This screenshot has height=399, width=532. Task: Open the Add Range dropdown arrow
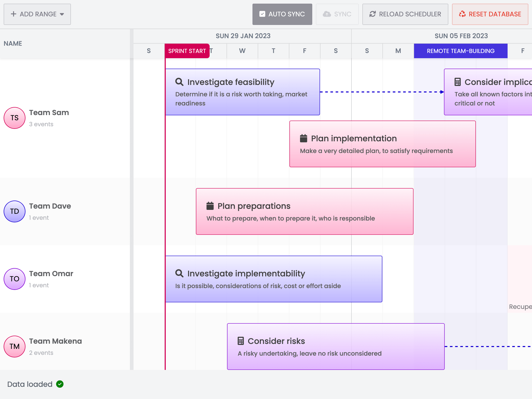click(x=62, y=14)
